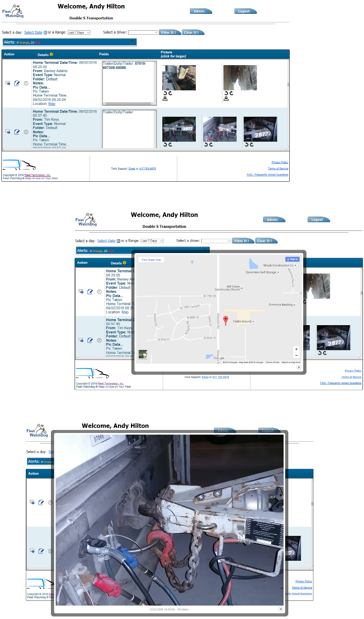The width and height of the screenshot is (364, 619).
Task: Open the first Barney Adams picture thumbnail
Action: pyautogui.click(x=179, y=78)
